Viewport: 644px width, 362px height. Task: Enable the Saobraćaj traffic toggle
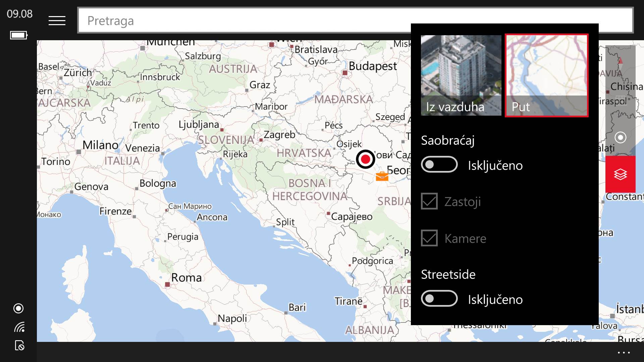[439, 165]
